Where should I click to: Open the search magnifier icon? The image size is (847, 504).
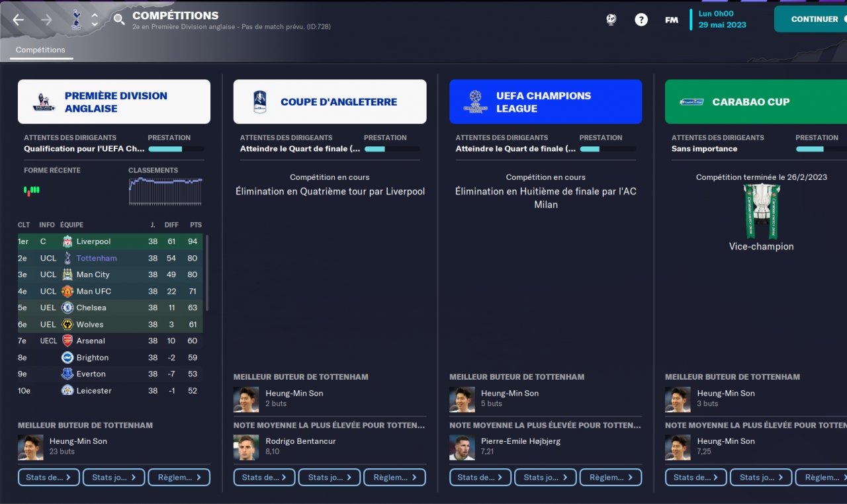(119, 20)
